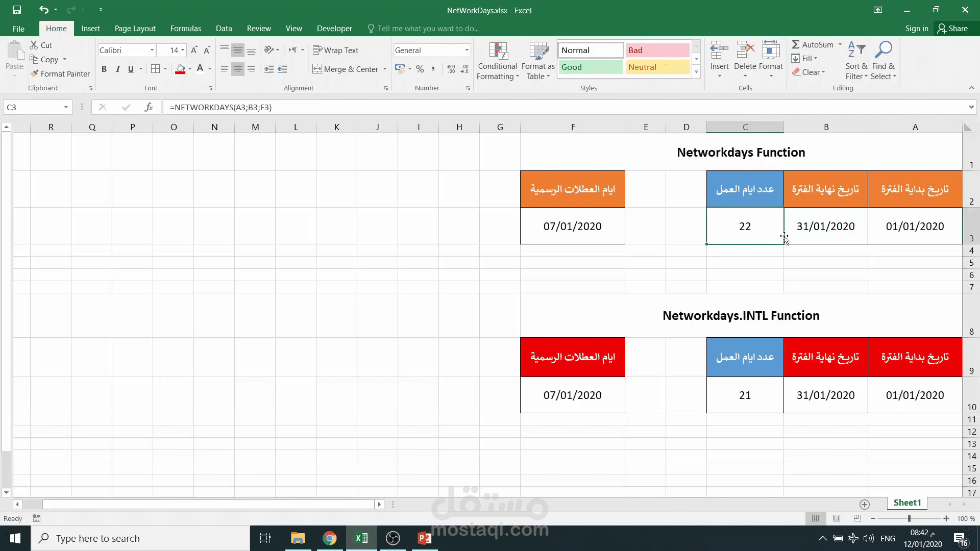Click the Format Painter icon
980x551 pixels.
pyautogui.click(x=35, y=74)
